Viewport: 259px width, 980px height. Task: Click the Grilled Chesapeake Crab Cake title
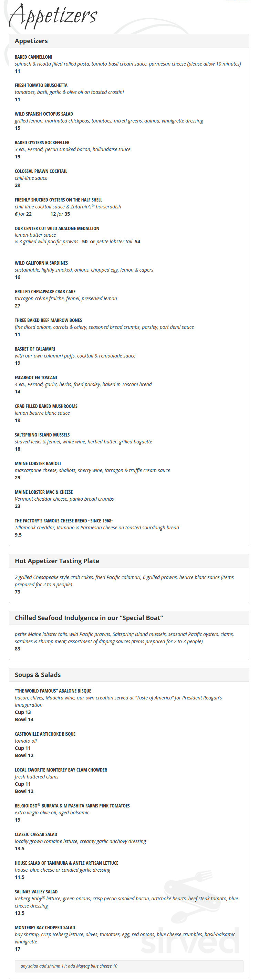45,292
